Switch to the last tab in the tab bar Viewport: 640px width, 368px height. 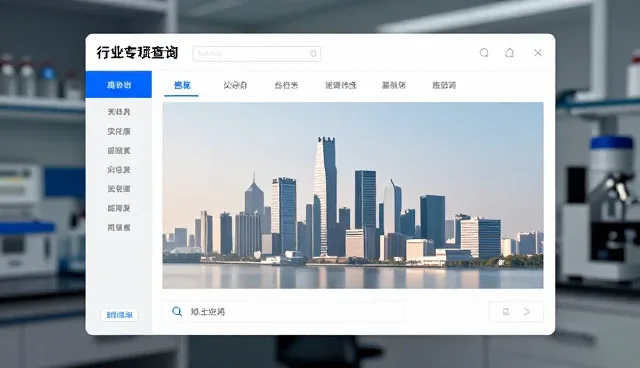[x=444, y=85]
